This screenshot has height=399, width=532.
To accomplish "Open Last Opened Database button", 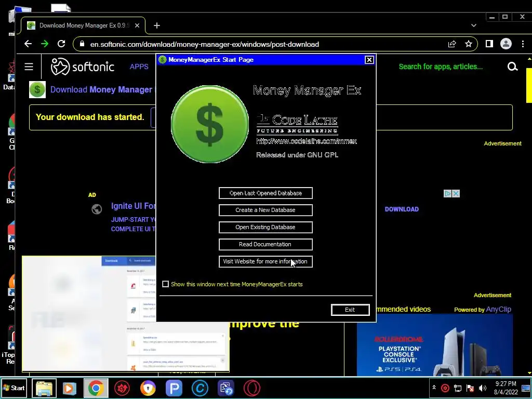I will tap(265, 193).
